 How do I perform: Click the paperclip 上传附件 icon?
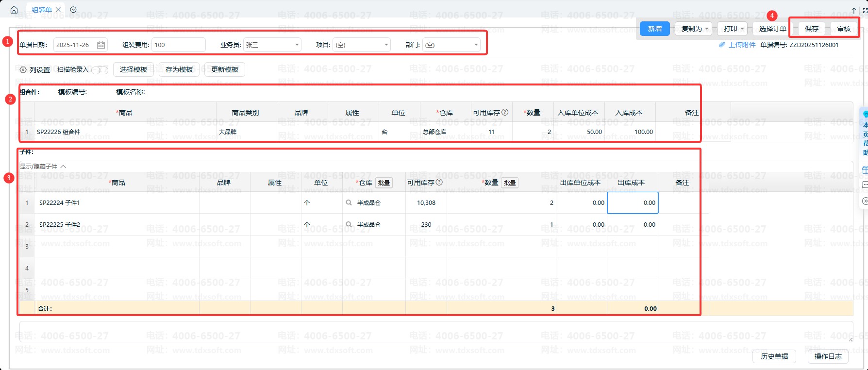pyautogui.click(x=722, y=45)
